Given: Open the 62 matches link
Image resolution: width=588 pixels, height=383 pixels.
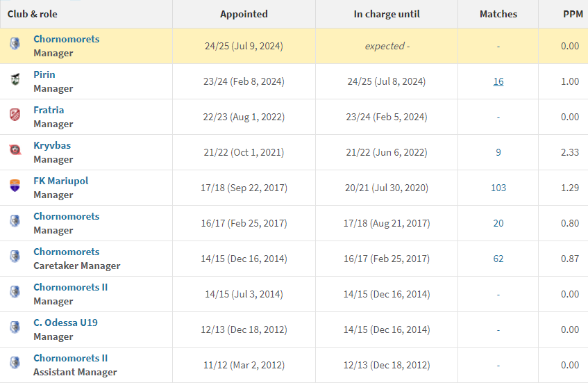Looking at the screenshot, I should 498,259.
